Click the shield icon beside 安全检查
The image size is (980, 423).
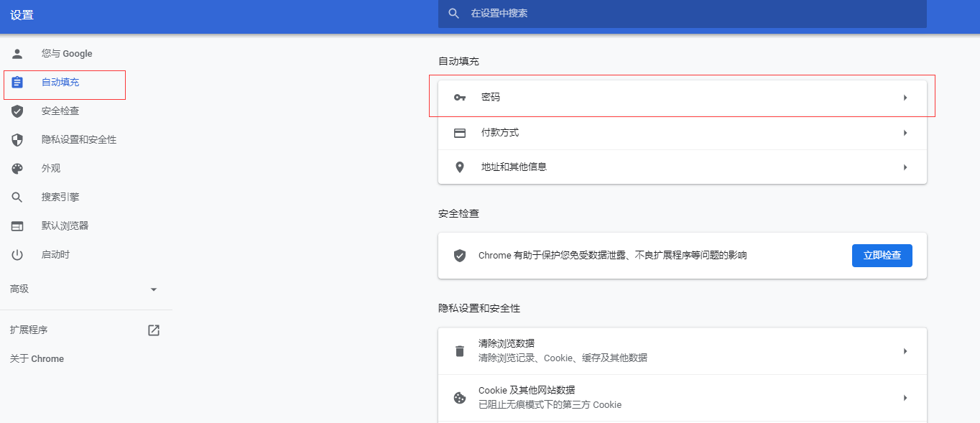tap(17, 111)
